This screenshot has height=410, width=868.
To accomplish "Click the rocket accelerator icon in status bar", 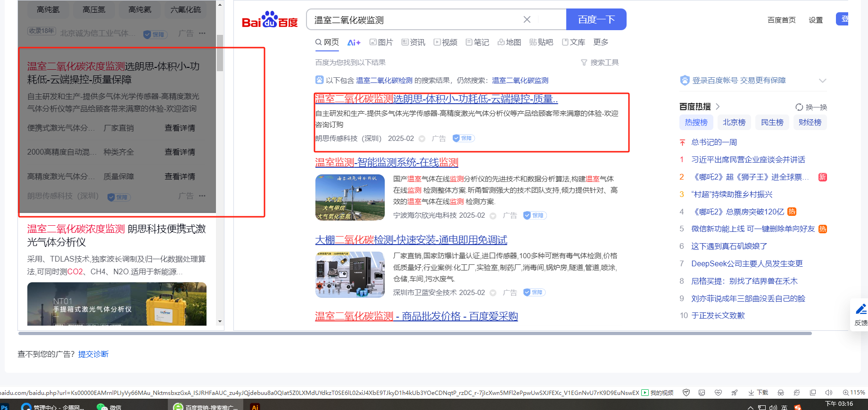I will pos(735,393).
